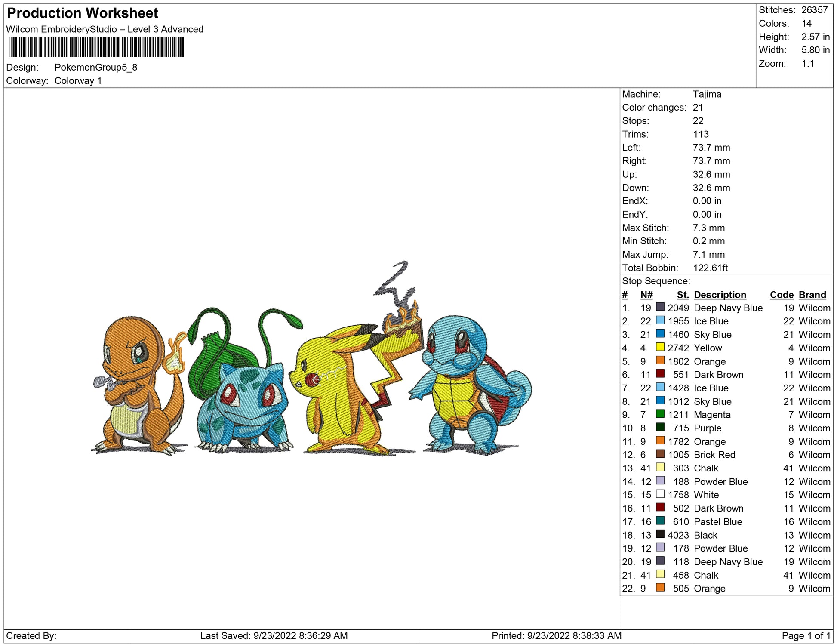Select the Dark Brown swatch in row 6
837x644 pixels.
point(660,374)
